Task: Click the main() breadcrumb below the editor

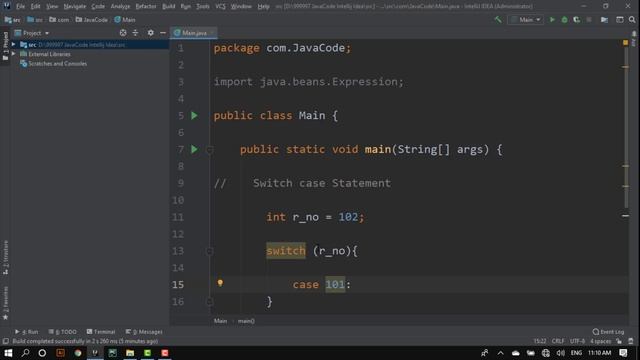Action: coord(246,321)
